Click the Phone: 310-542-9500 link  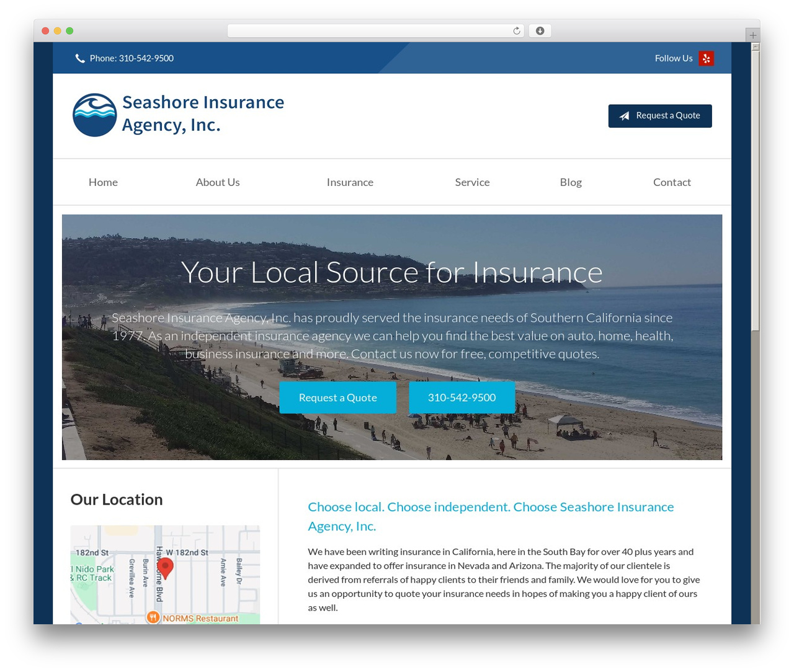(132, 58)
